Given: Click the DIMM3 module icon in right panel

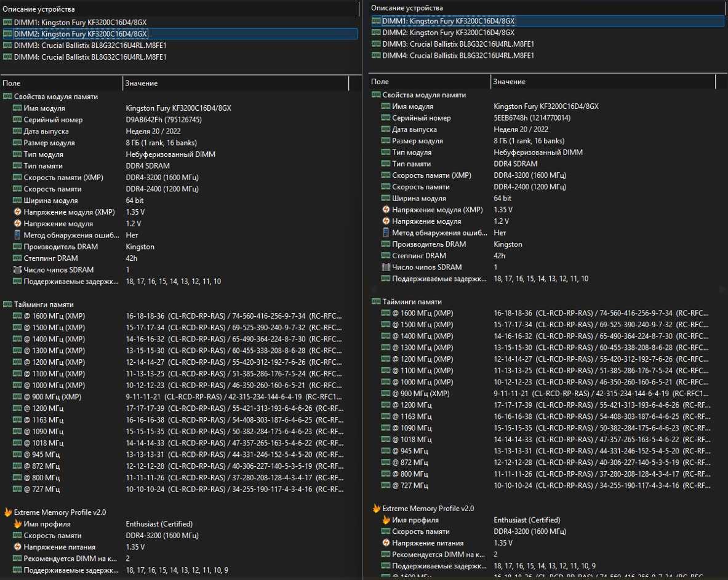Looking at the screenshot, I should point(376,44).
